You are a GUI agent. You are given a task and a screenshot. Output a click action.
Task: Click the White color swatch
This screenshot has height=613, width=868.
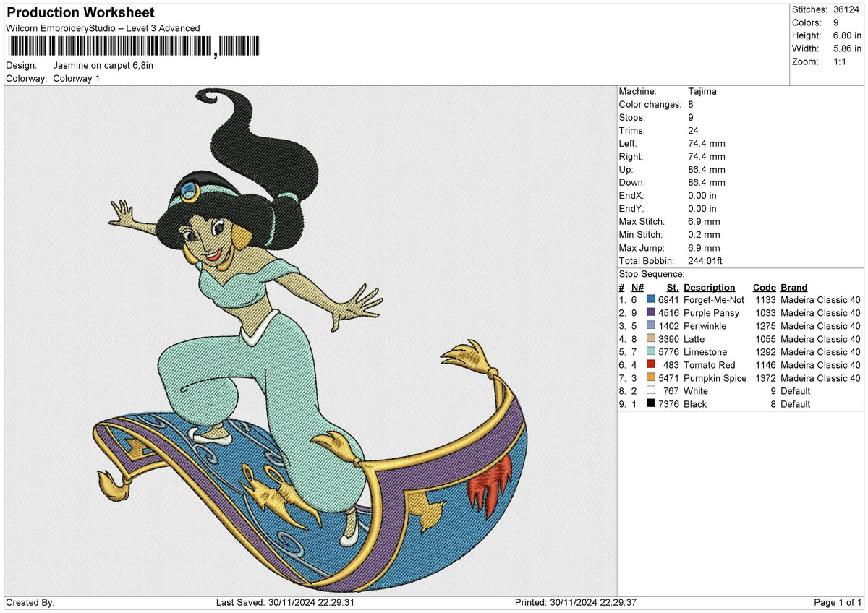coord(650,390)
